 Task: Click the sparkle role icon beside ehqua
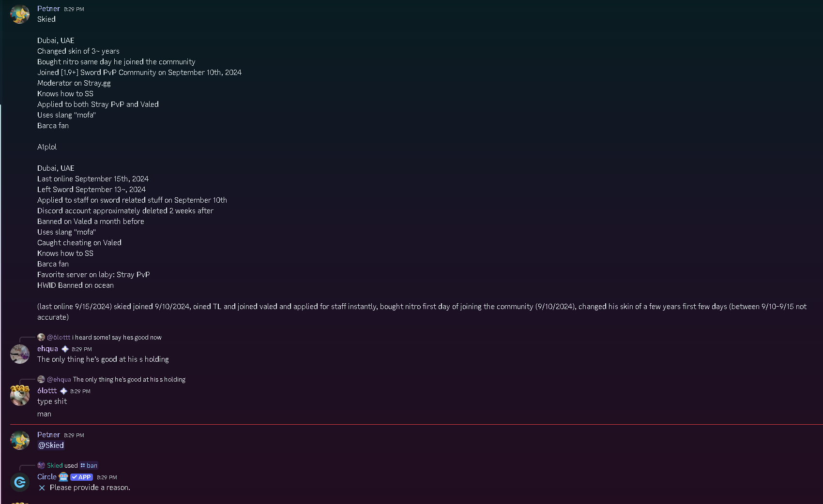[x=65, y=349]
